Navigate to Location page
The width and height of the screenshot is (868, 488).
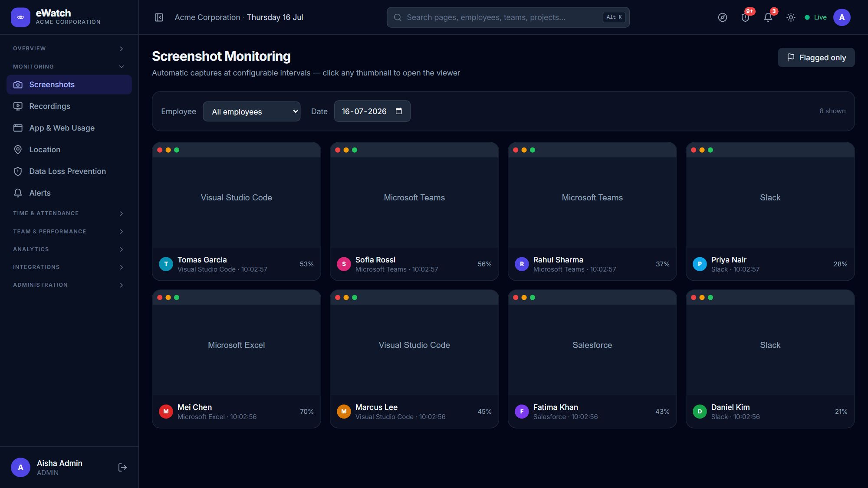[x=69, y=150]
